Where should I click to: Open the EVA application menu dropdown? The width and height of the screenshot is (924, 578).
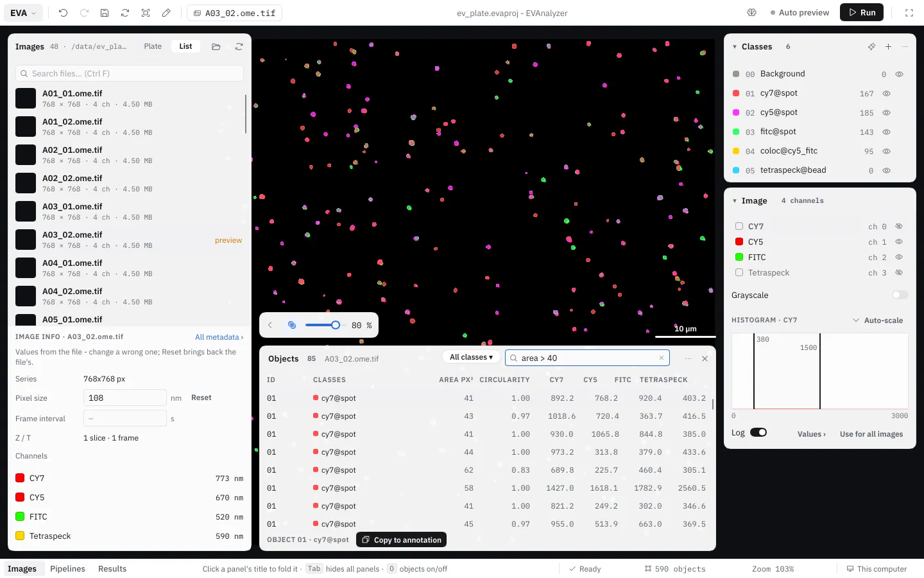point(24,13)
